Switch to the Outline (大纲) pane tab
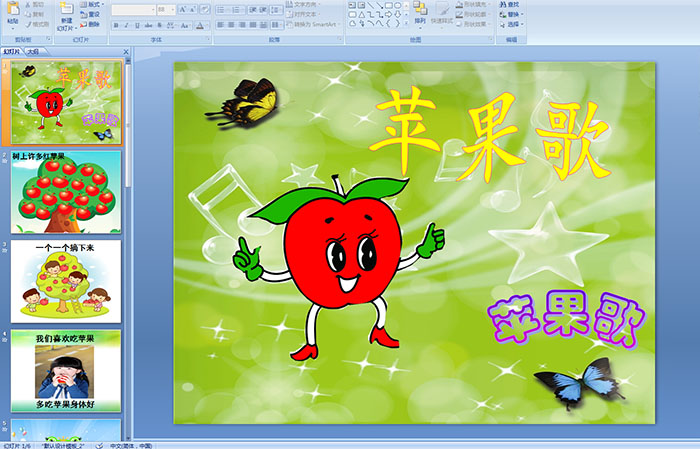Image resolution: width=700 pixels, height=449 pixels. tap(33, 51)
